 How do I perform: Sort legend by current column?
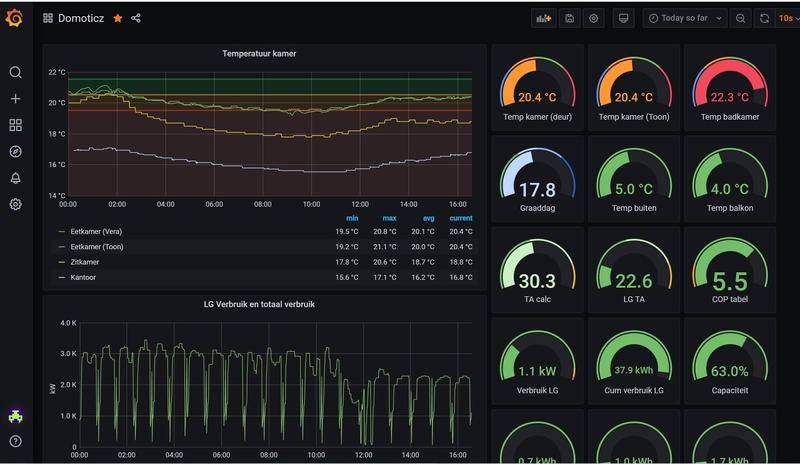pos(461,218)
